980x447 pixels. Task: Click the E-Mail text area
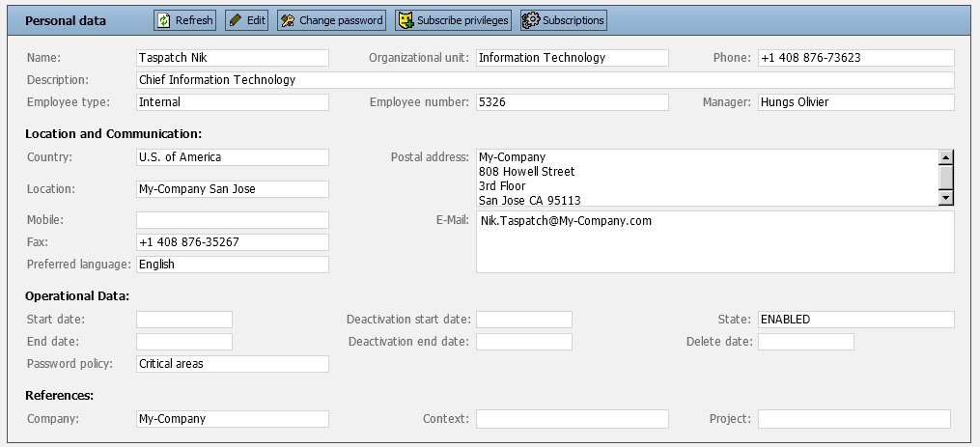[x=714, y=241]
